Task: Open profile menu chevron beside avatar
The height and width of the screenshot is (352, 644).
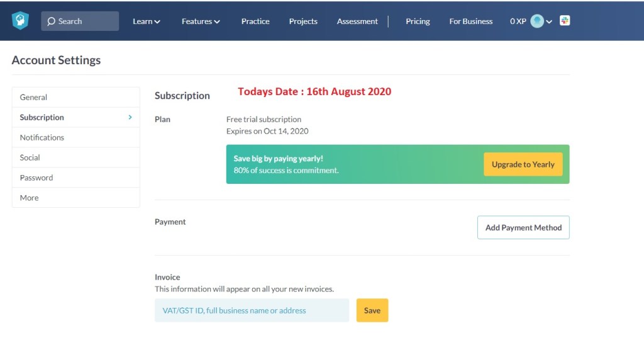Action: pos(549,22)
